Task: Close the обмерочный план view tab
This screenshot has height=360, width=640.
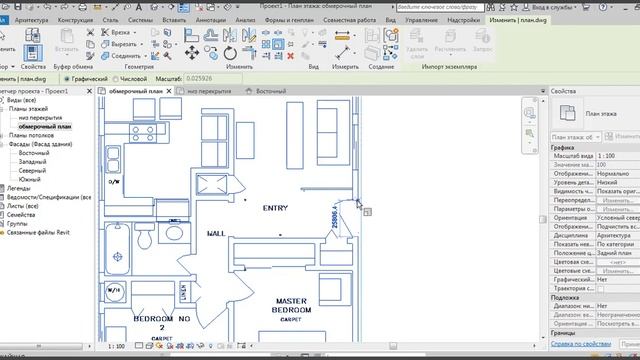Action: [169, 91]
